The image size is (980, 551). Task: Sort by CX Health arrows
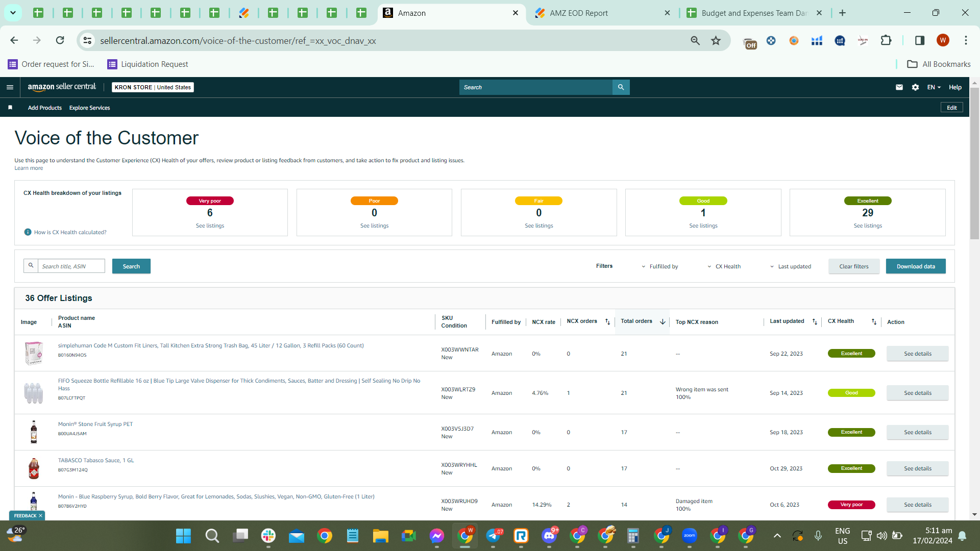pos(874,321)
